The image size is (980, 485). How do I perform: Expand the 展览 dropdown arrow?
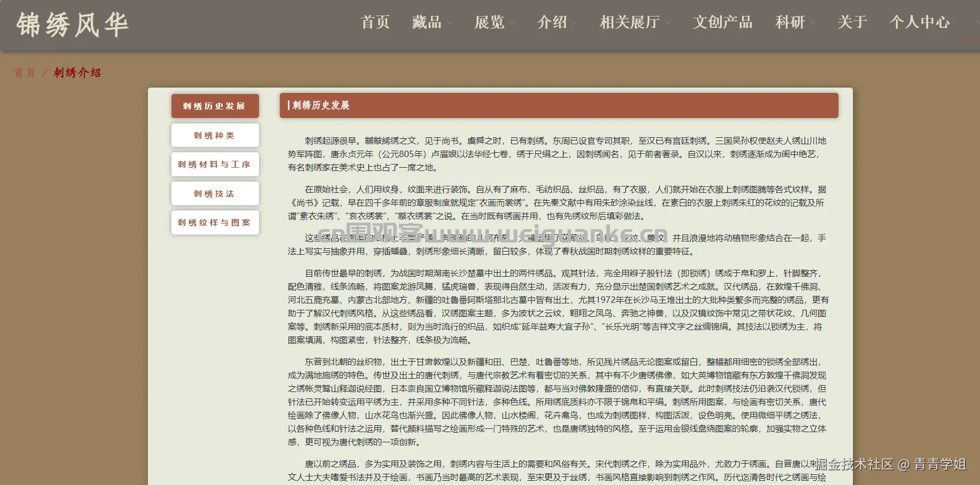click(512, 23)
